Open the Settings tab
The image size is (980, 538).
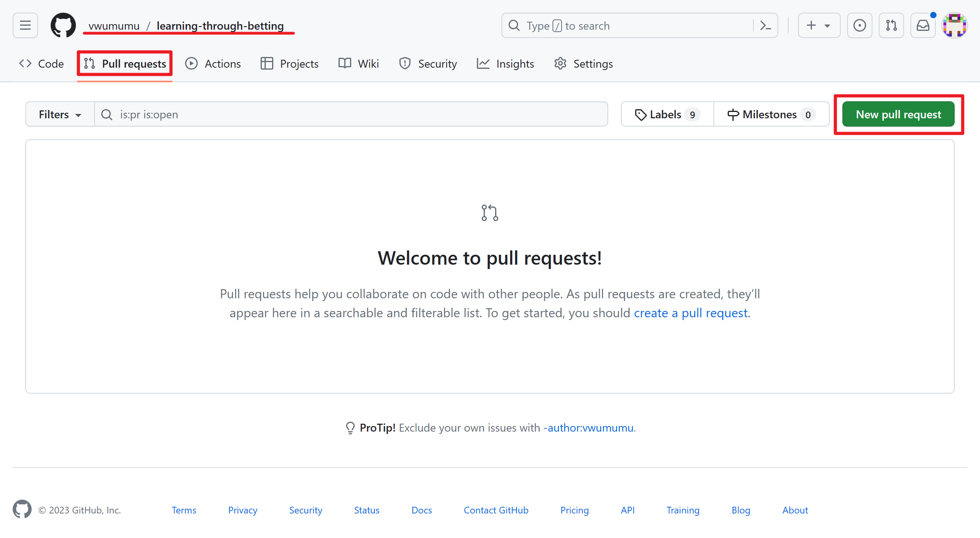click(x=584, y=64)
